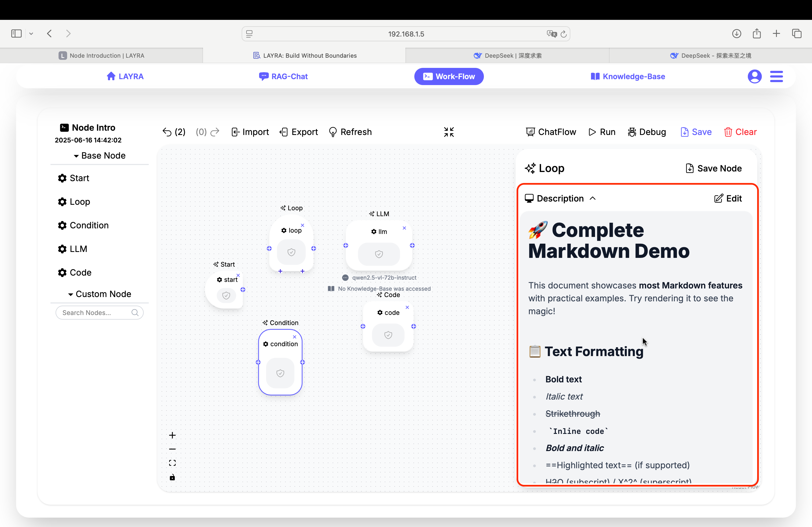This screenshot has height=527, width=812.
Task: Add a Start node from sidebar
Action: pyautogui.click(x=73, y=178)
